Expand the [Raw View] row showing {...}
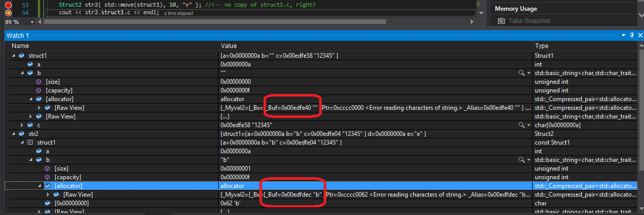This screenshot has width=644, height=215. click(x=31, y=116)
